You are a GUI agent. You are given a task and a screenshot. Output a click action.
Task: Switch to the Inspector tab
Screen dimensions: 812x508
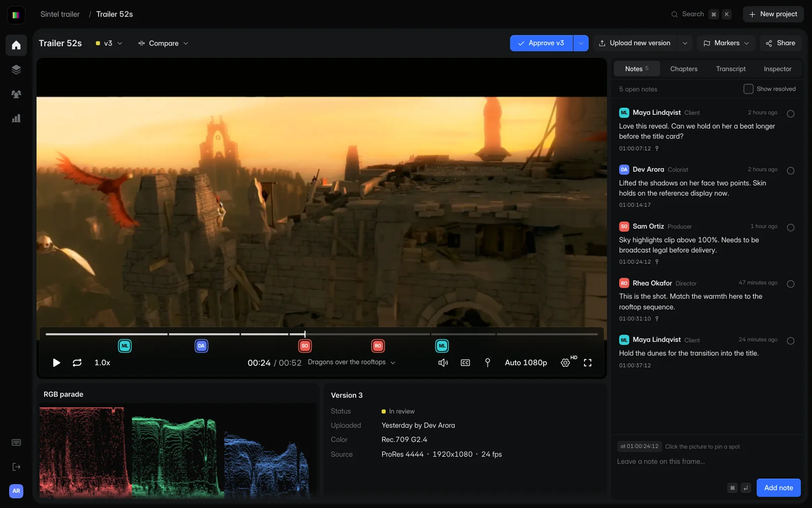click(777, 69)
